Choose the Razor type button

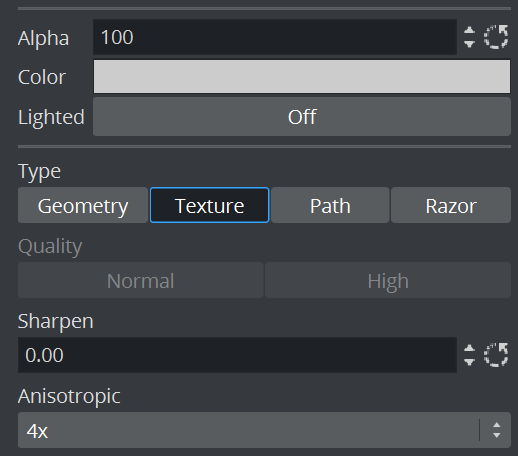coord(451,205)
